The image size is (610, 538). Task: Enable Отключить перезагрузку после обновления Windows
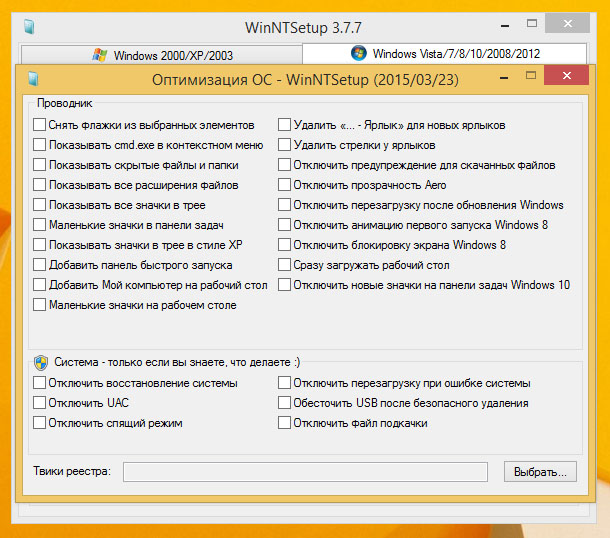[x=284, y=205]
